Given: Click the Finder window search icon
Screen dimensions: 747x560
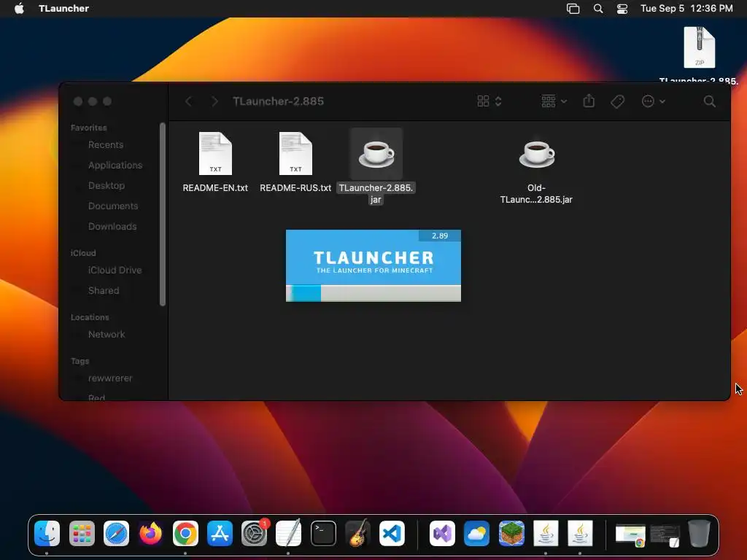Looking at the screenshot, I should coord(709,101).
